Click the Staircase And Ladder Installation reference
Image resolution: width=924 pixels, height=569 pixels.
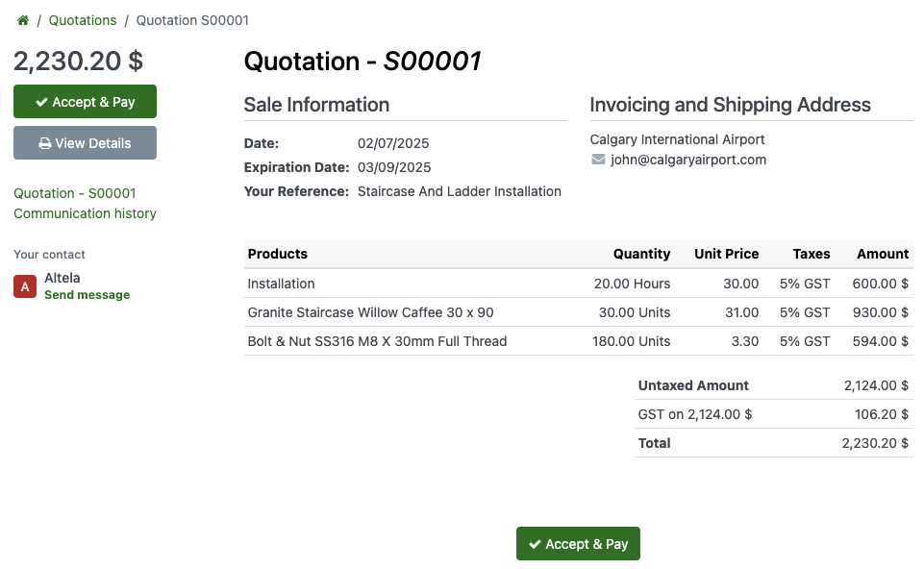pos(459,191)
